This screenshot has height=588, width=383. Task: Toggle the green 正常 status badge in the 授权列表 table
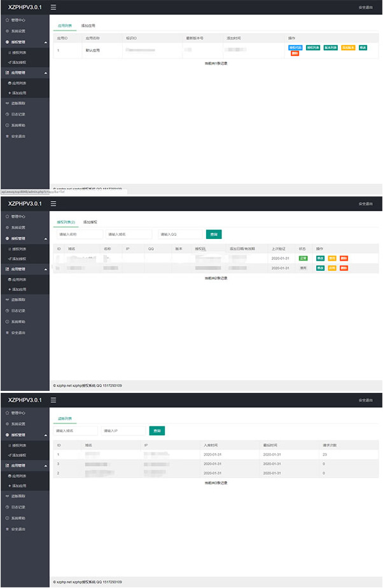tap(303, 258)
